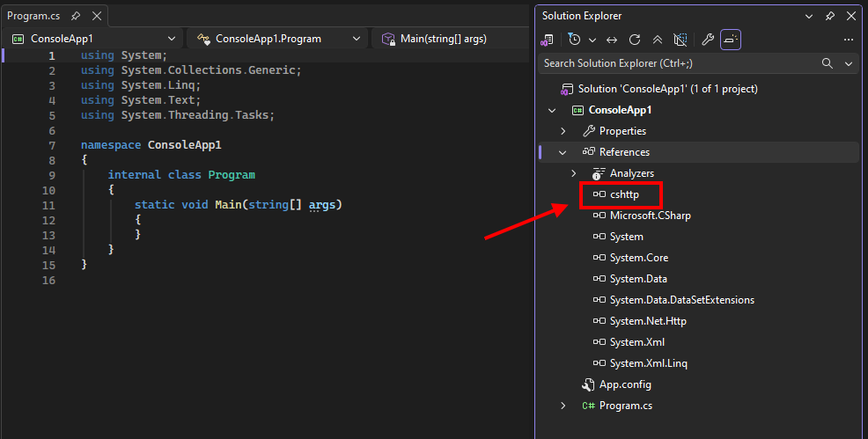Screen dimensions: 868x439
Task: Refresh the Solution Explorer tree
Action: pos(635,40)
